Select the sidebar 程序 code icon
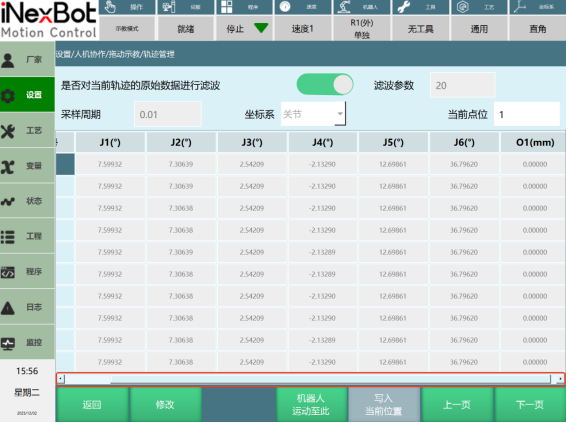Screen dimensions: 566x423 8,272
